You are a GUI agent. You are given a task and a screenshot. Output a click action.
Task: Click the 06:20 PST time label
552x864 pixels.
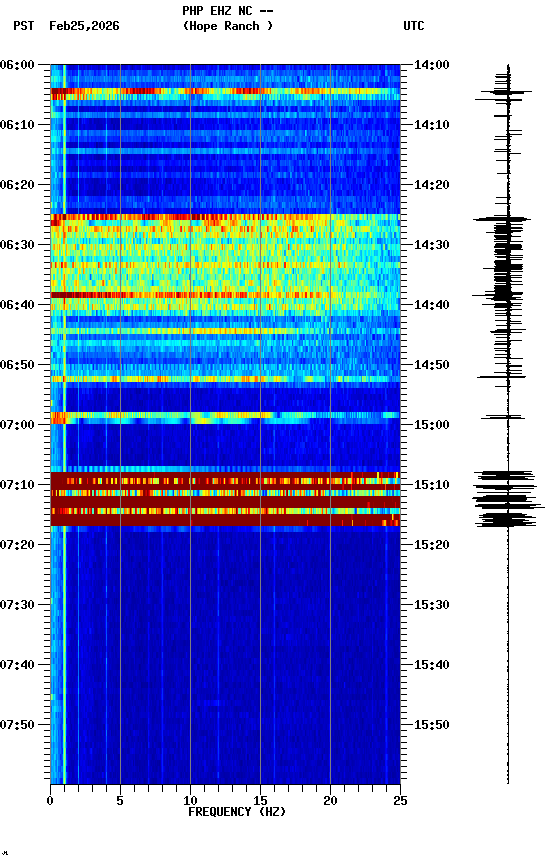click(17, 185)
